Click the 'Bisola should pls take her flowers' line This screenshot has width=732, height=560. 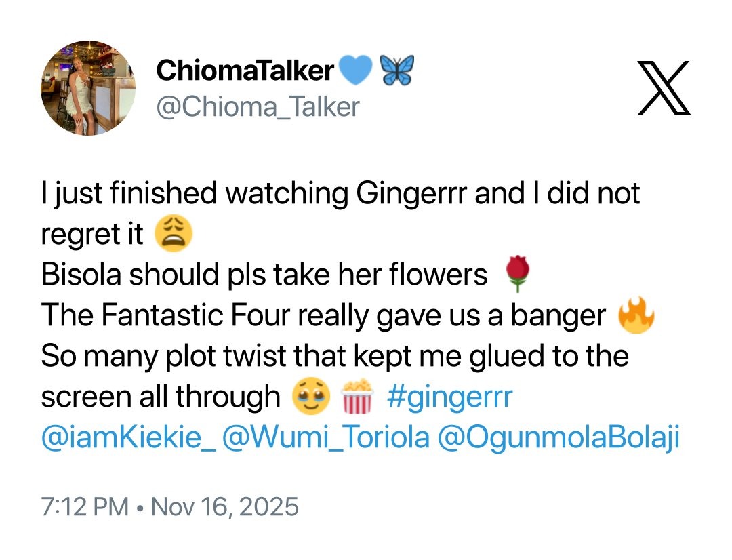point(264,276)
